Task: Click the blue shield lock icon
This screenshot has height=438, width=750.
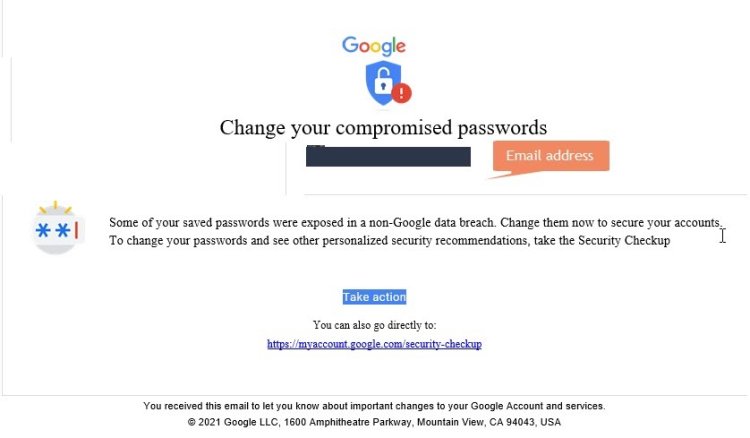Action: click(382, 83)
